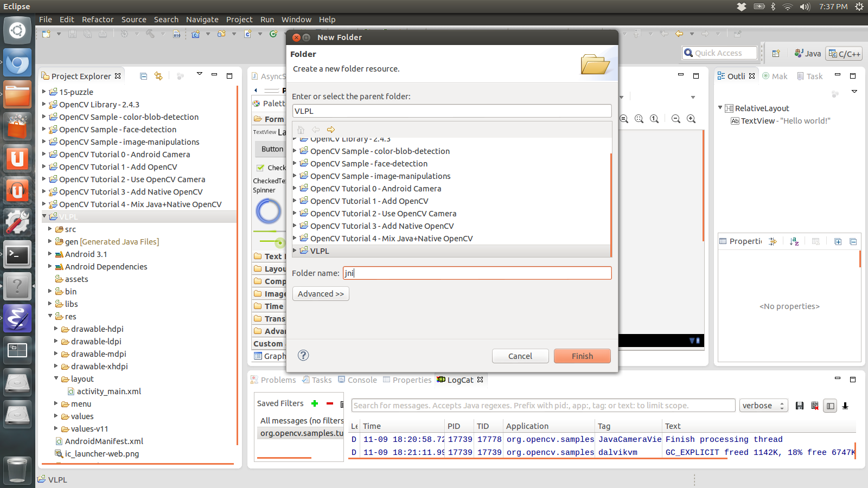Clear the LogCat log
Image resolution: width=868 pixels, height=488 pixels.
click(815, 406)
